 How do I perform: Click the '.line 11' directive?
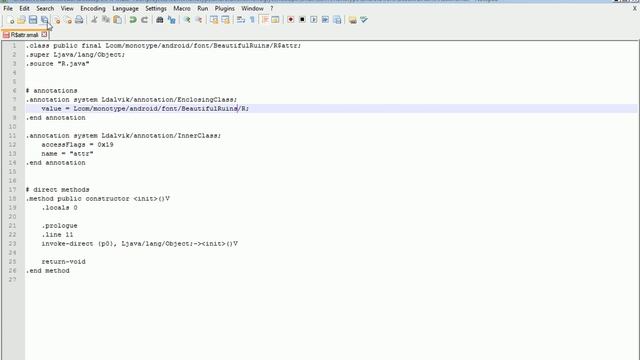[58, 234]
